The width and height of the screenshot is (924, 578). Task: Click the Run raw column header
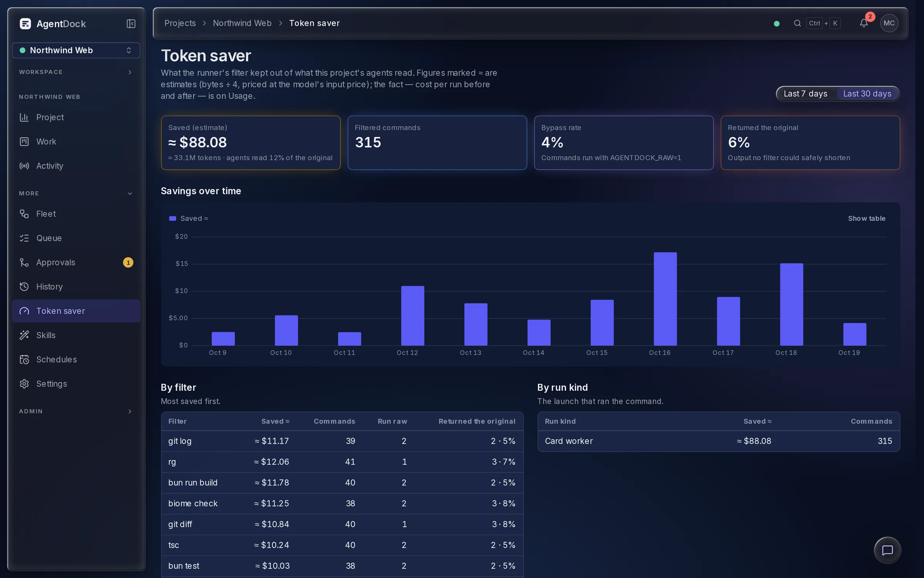click(392, 422)
